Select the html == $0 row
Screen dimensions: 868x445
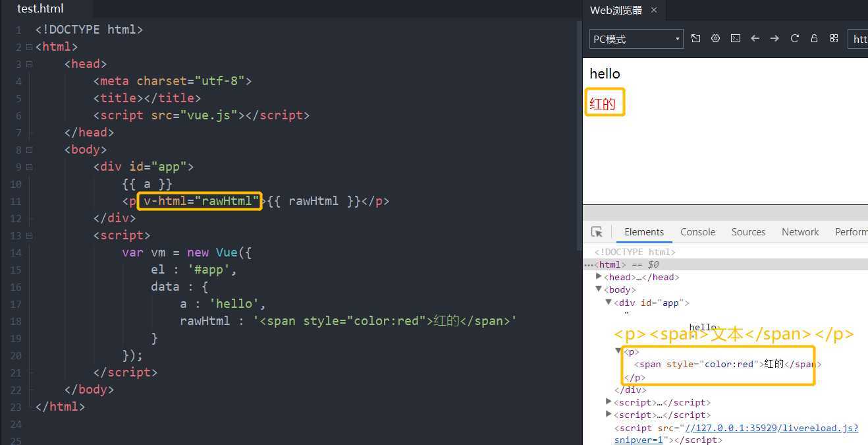pos(725,264)
